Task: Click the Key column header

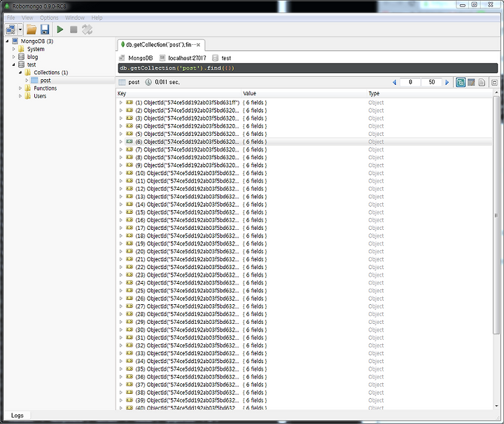Action: tap(178, 93)
